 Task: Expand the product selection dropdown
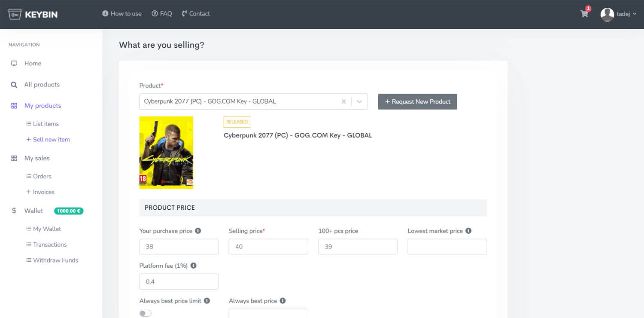point(359,101)
